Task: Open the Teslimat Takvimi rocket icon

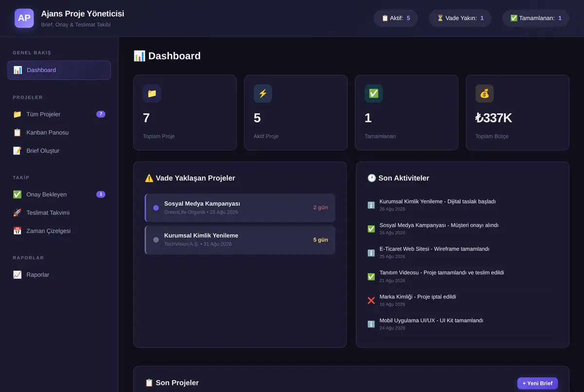Action: [18, 213]
